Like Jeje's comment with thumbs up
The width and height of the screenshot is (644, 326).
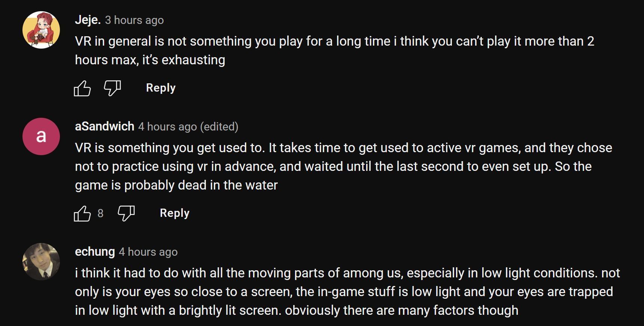82,89
